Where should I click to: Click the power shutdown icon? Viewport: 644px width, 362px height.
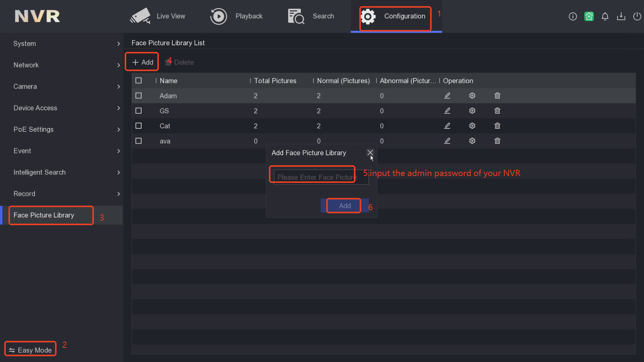click(x=637, y=16)
